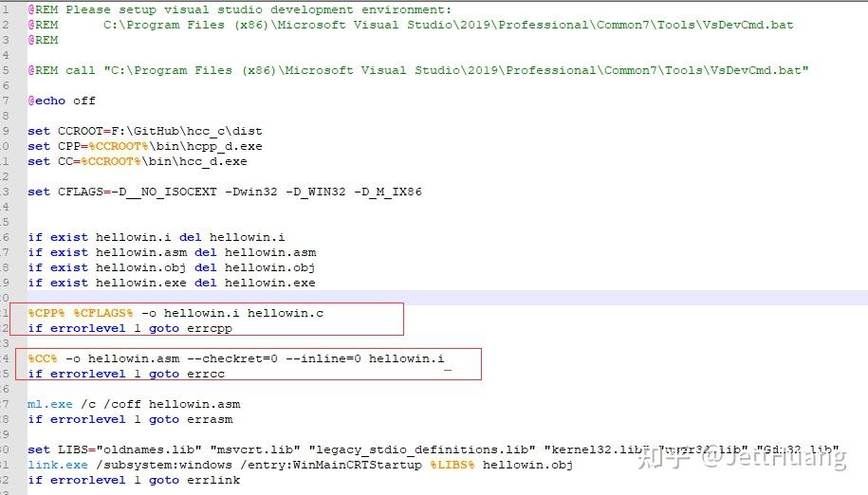Click 'ml.exe /c /coff hellowin.asm' line
This screenshot has width=868, height=495.
(x=134, y=404)
